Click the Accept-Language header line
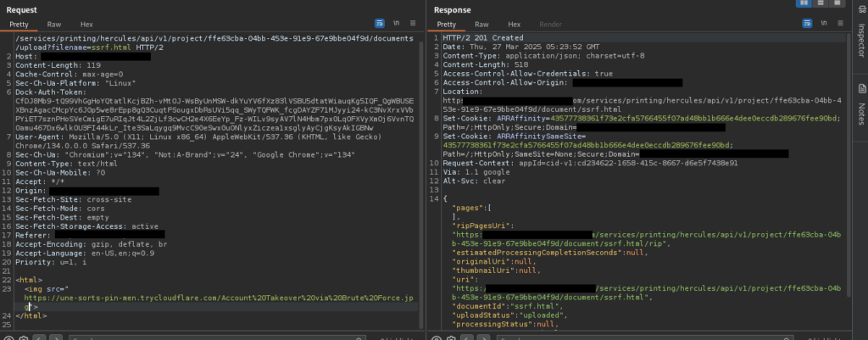Viewport: 868px width, 340px height. (85, 253)
